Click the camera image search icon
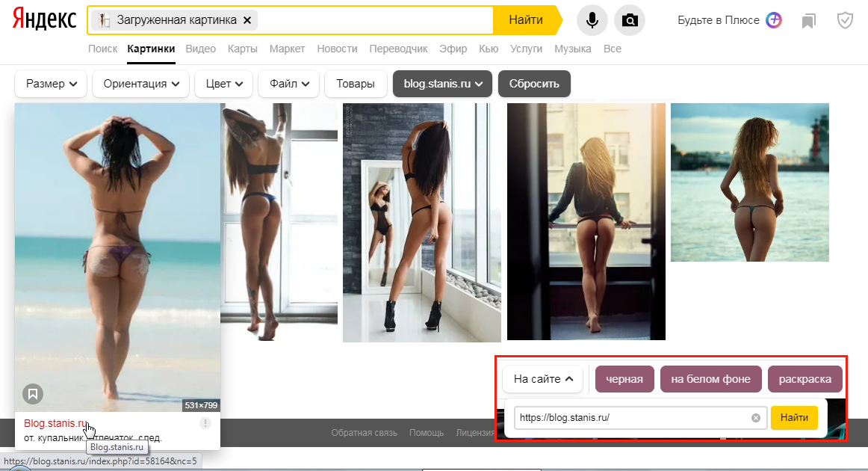Viewport: 868px width, 471px height. pyautogui.click(x=630, y=20)
